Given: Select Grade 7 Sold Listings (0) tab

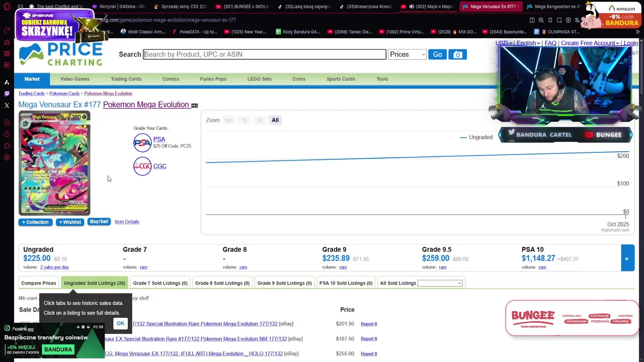Looking at the screenshot, I should click(160, 283).
